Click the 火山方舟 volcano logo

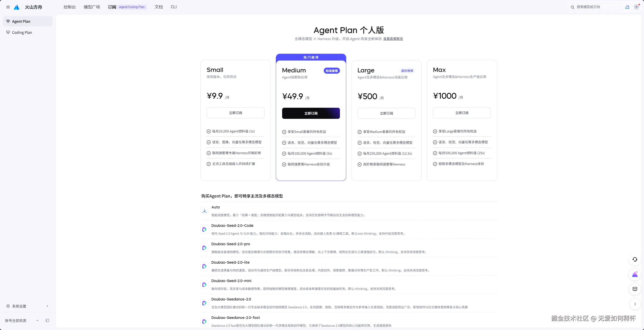pos(17,7)
